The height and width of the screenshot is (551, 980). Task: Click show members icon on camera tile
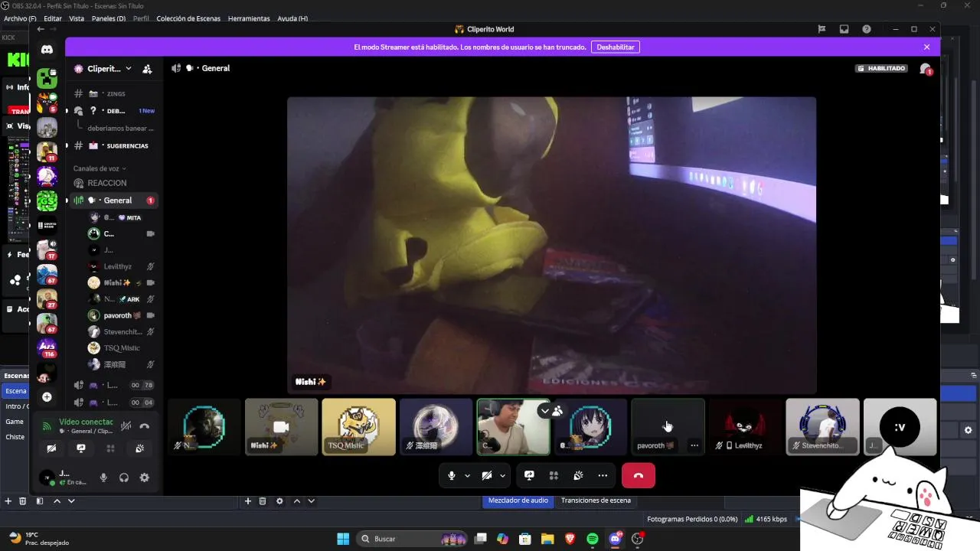pyautogui.click(x=557, y=411)
